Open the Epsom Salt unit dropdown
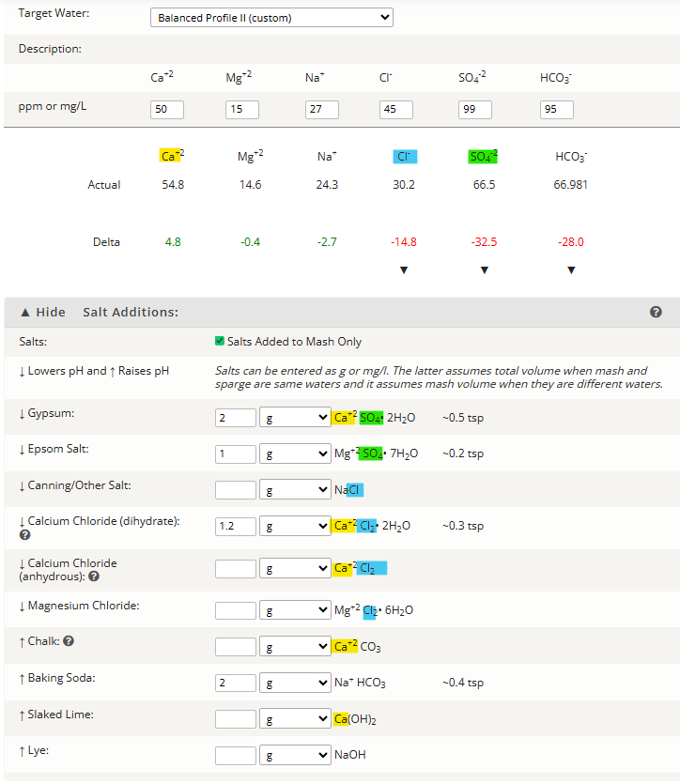The height and width of the screenshot is (784, 680). [x=295, y=453]
